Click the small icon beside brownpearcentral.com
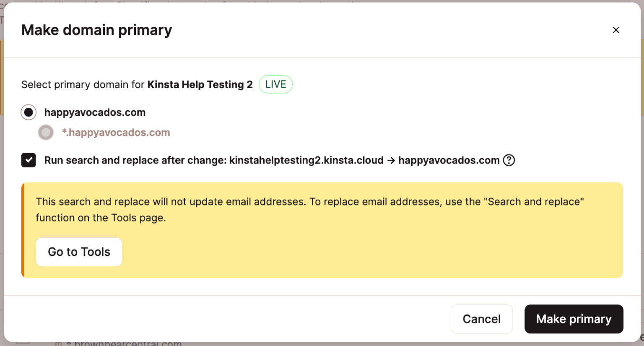Viewport: 644px width, 346px height. (59, 344)
